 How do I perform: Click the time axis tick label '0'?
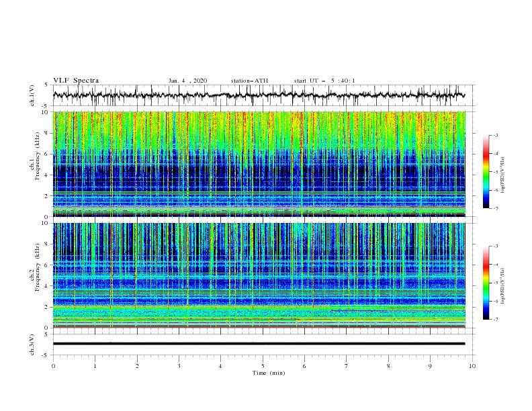click(53, 366)
